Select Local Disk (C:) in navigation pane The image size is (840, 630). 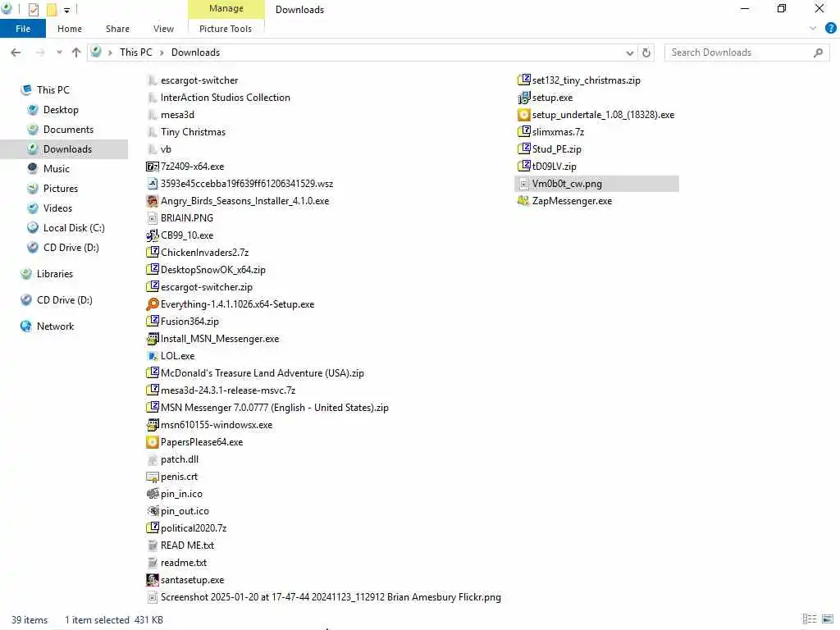click(73, 228)
